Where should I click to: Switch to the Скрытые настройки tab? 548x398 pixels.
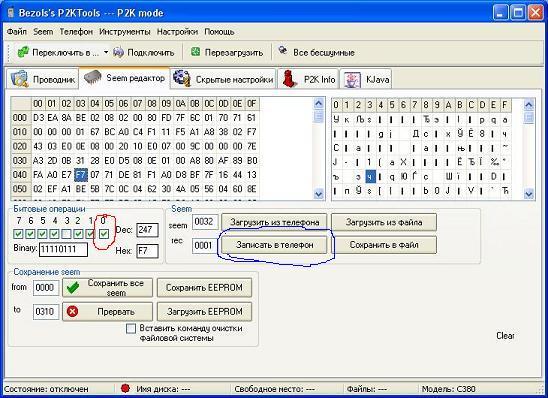coord(223,79)
